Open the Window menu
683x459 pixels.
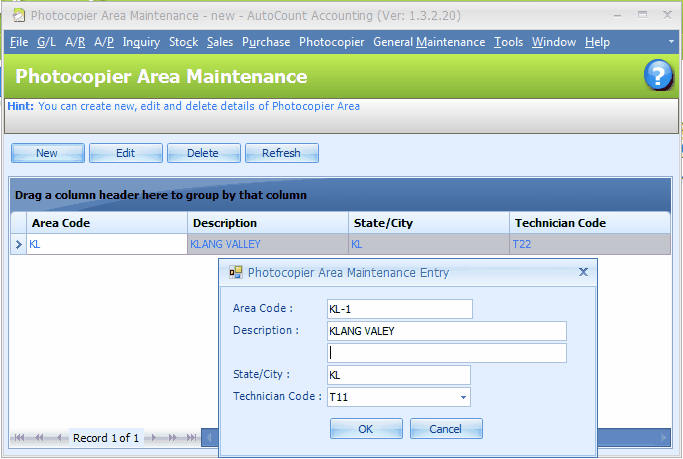[554, 42]
